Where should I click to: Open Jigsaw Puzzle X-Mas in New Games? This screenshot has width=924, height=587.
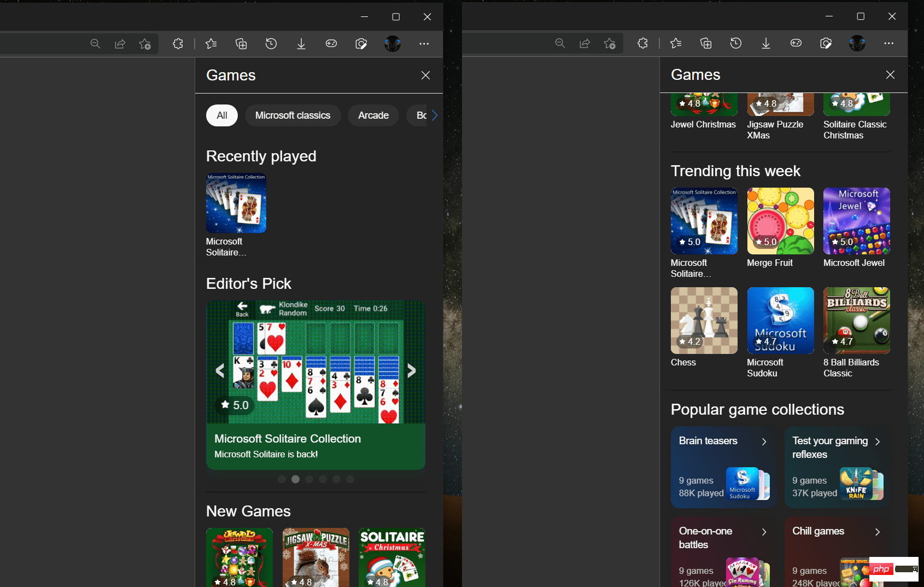(x=315, y=557)
